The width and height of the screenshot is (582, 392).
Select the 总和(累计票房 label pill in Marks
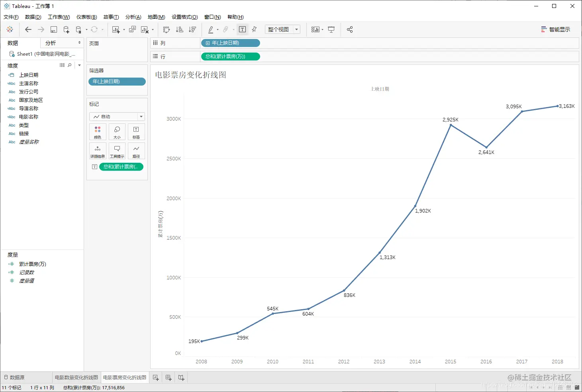[x=121, y=167]
